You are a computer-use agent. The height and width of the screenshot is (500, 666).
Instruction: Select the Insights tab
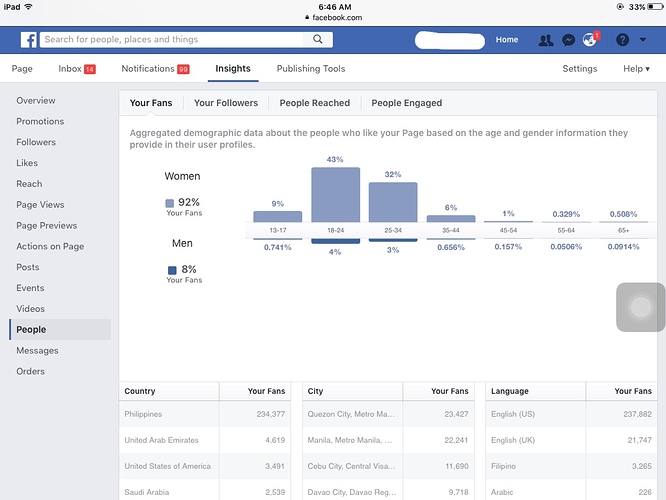tap(233, 69)
